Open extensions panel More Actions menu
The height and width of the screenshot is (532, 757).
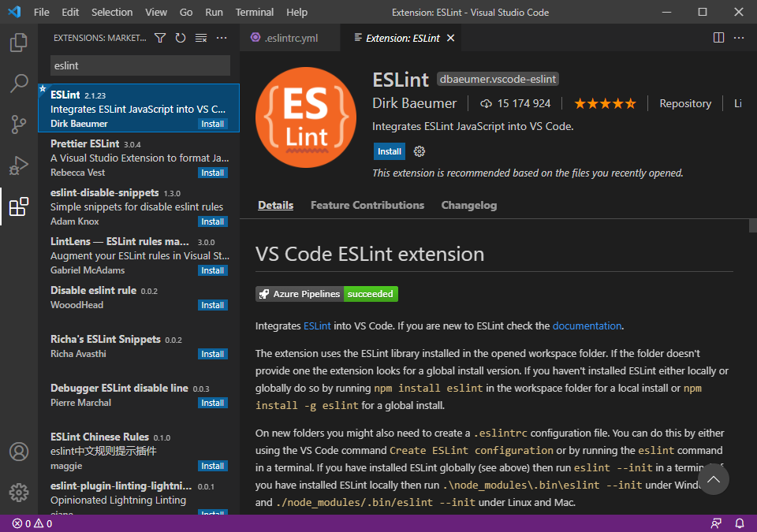(x=222, y=38)
